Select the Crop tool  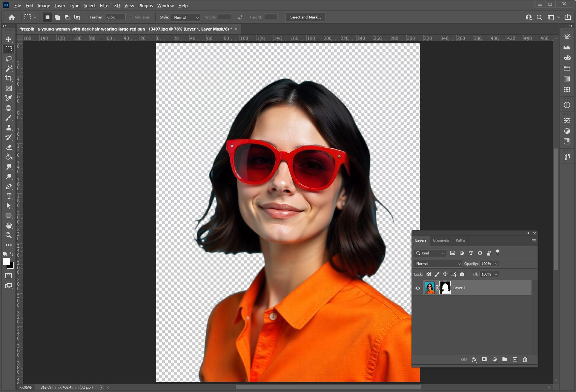tap(9, 78)
